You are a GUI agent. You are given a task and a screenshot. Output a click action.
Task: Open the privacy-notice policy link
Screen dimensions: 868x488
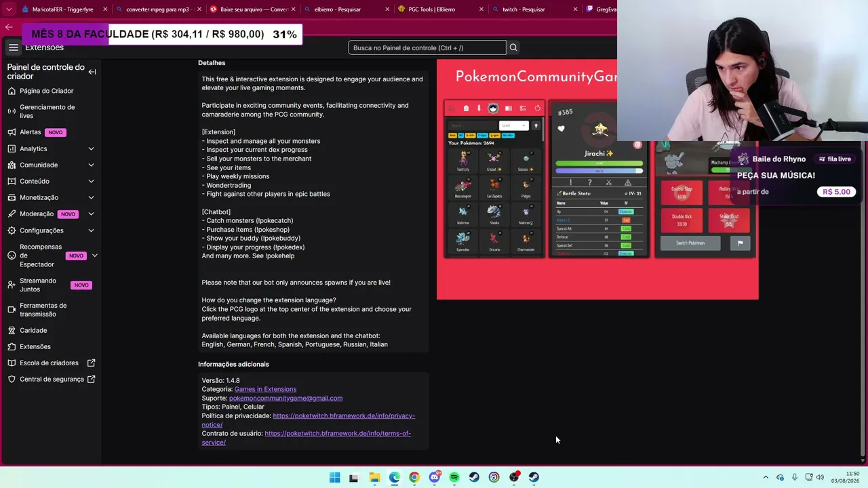tap(309, 420)
